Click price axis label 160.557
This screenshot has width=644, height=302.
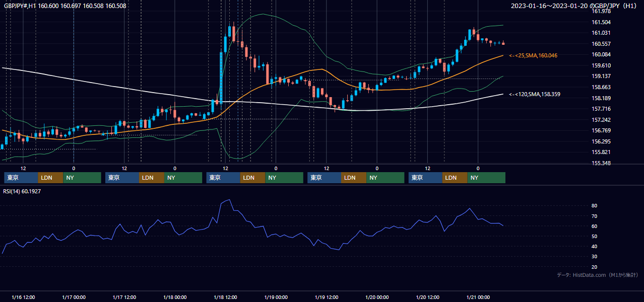pyautogui.click(x=601, y=44)
